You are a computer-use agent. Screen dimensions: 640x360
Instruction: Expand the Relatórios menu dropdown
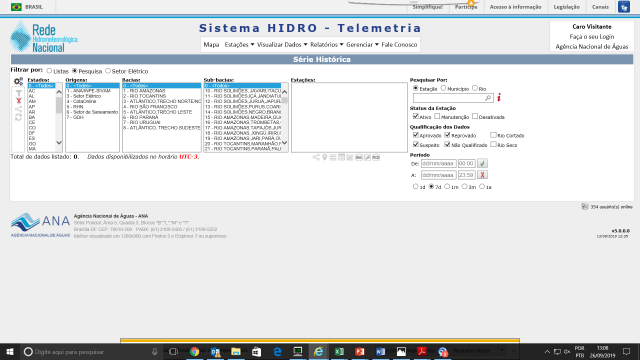pyautogui.click(x=327, y=44)
